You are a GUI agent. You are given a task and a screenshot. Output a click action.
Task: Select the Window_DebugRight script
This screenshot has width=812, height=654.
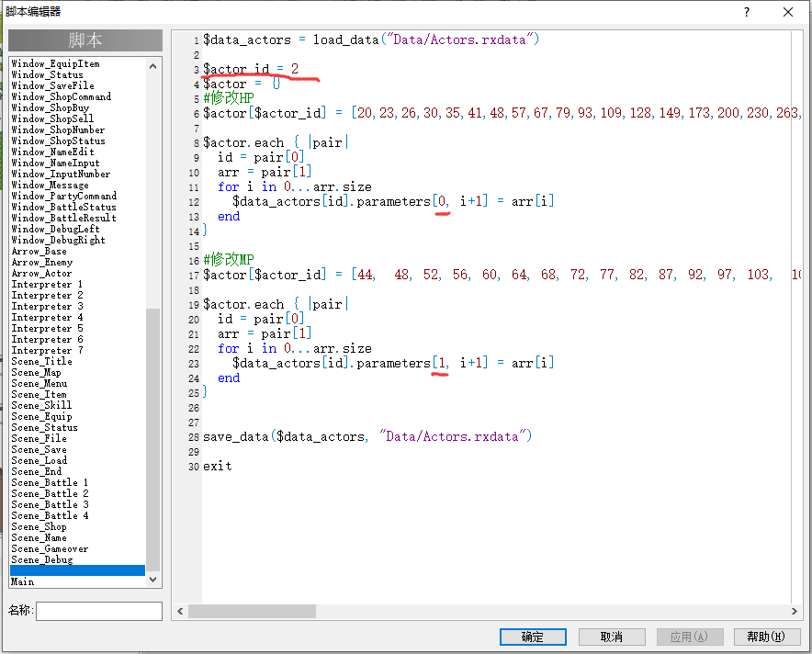click(58, 241)
